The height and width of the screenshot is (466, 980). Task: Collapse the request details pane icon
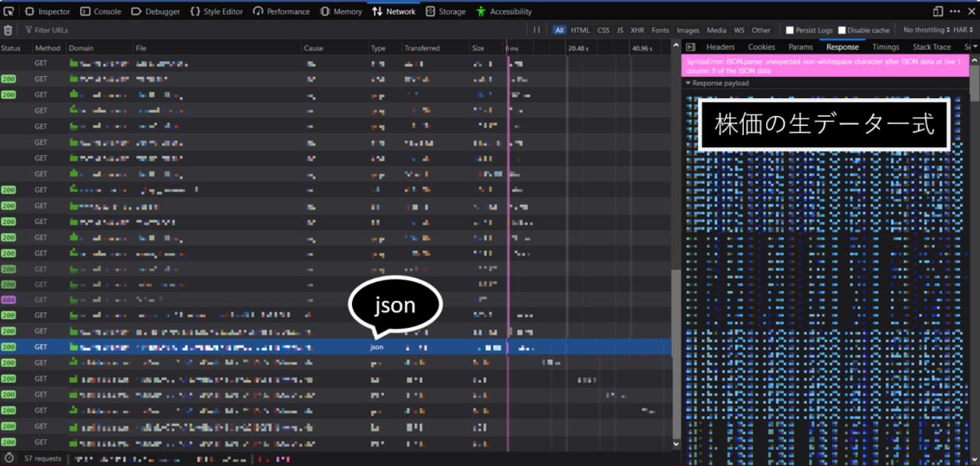click(x=691, y=47)
